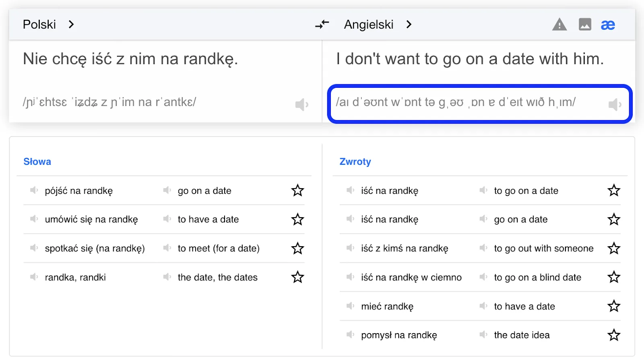This screenshot has width=644, height=363.
Task: Expand the Angielski language chevron
Action: coord(409,25)
